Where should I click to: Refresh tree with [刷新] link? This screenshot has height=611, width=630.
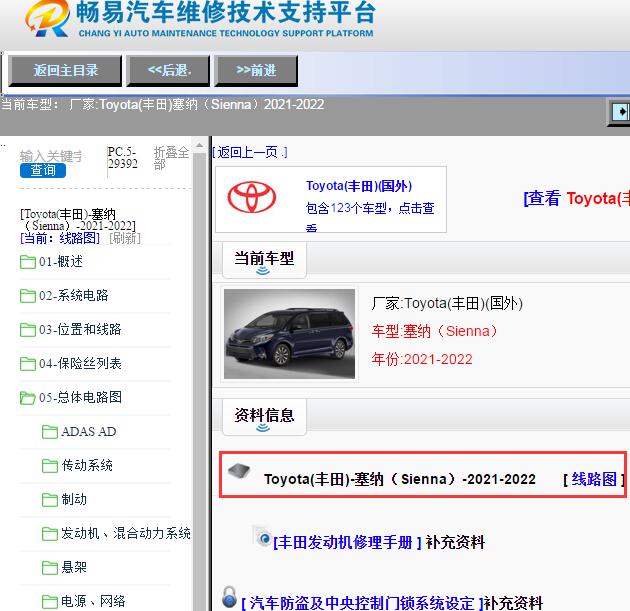(x=125, y=238)
